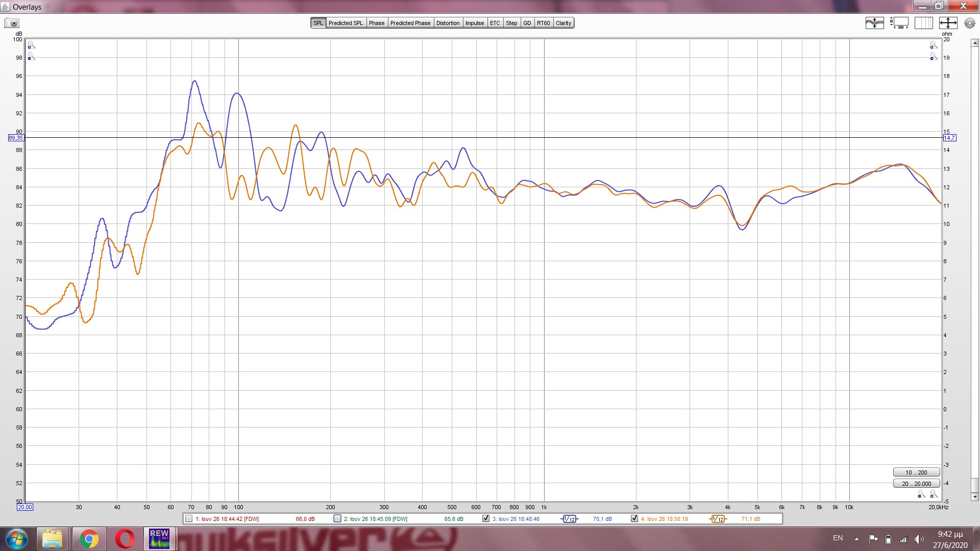Select the Impulse graph tab
This screenshot has width=980, height=551.
coord(474,23)
